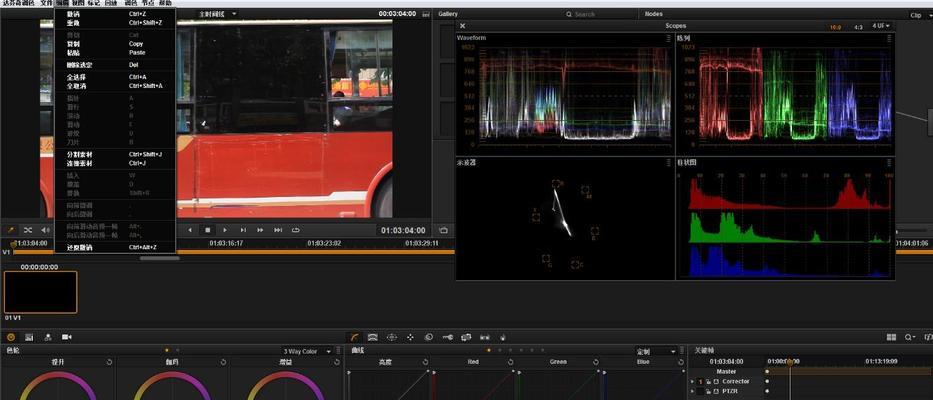933x400 pixels.
Task: Open the 4 UP scopes layout dropdown
Action: pos(881,26)
